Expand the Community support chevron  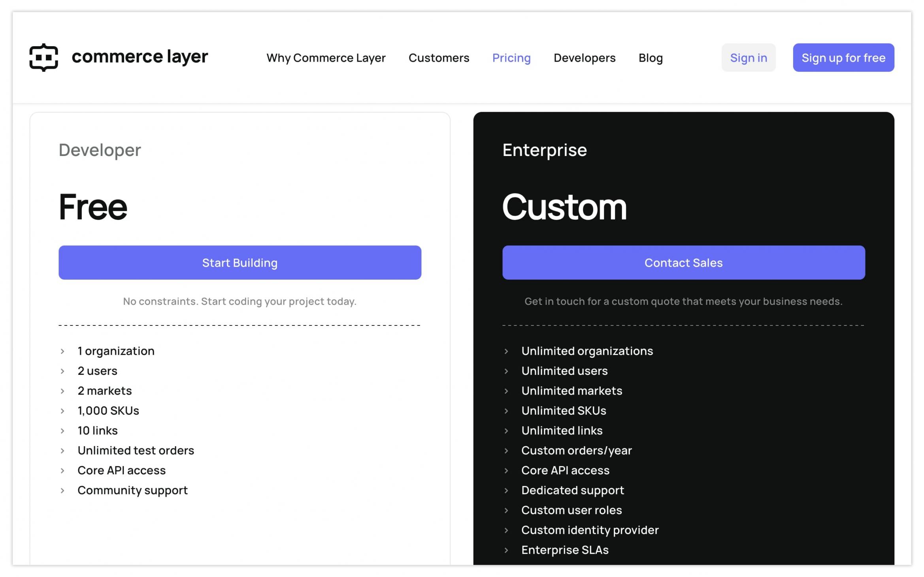62,491
